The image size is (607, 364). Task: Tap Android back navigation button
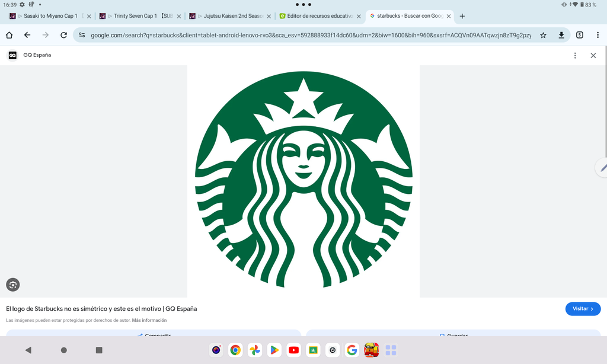[28, 350]
